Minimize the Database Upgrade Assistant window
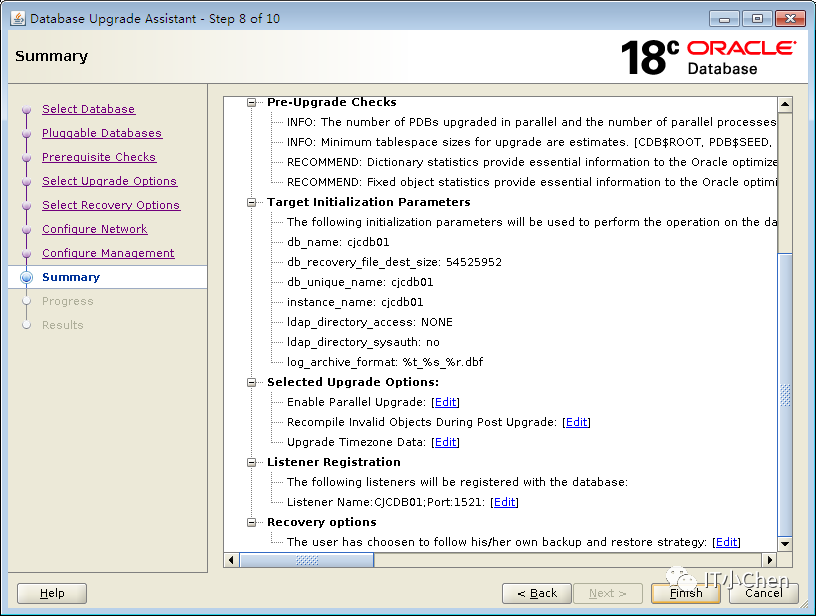 pyautogui.click(x=724, y=19)
